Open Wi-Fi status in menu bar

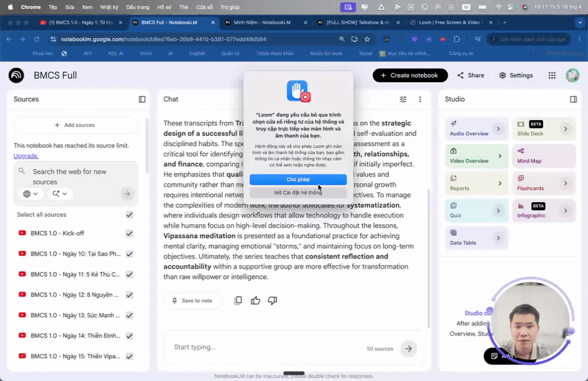click(x=498, y=7)
